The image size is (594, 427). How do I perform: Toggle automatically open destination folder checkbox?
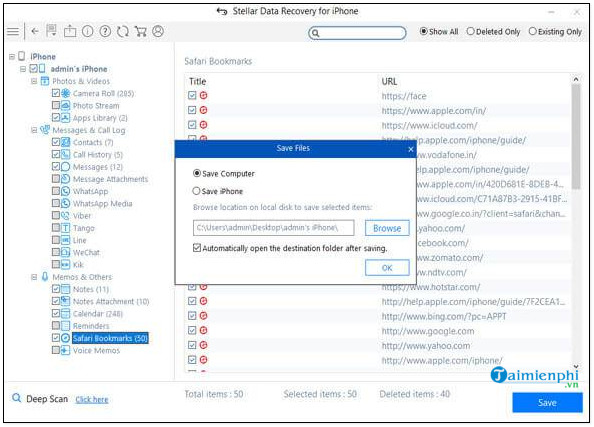tap(197, 248)
